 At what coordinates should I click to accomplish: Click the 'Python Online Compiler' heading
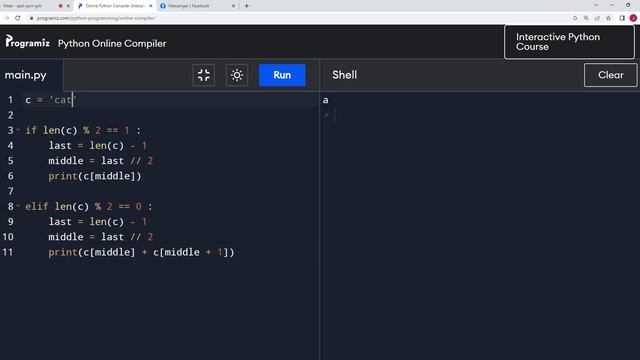pos(112,43)
